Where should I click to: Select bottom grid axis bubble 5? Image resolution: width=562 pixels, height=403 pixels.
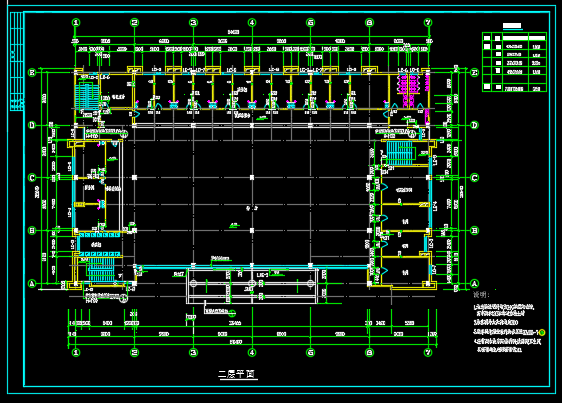(310, 352)
